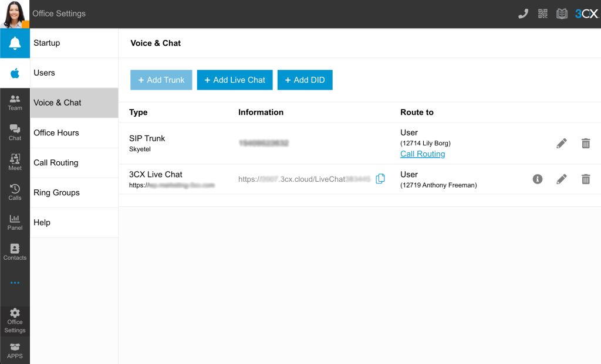Open the Calls history panel

15,193
